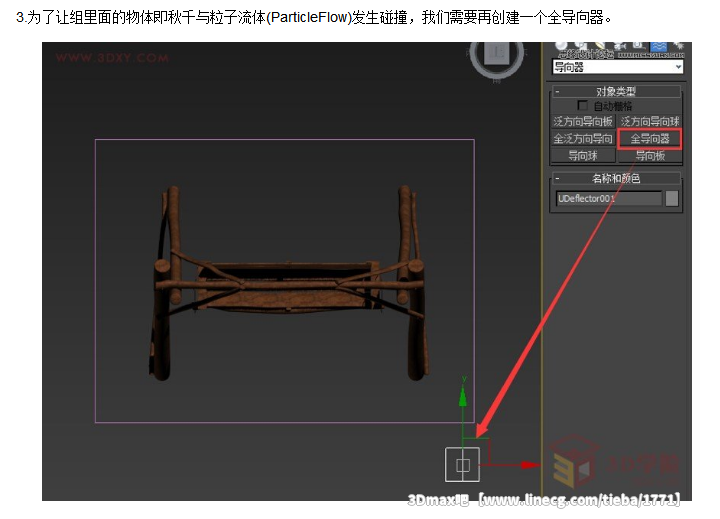
Task: Collapse the 名称和颜色 rollout
Action: [x=616, y=178]
